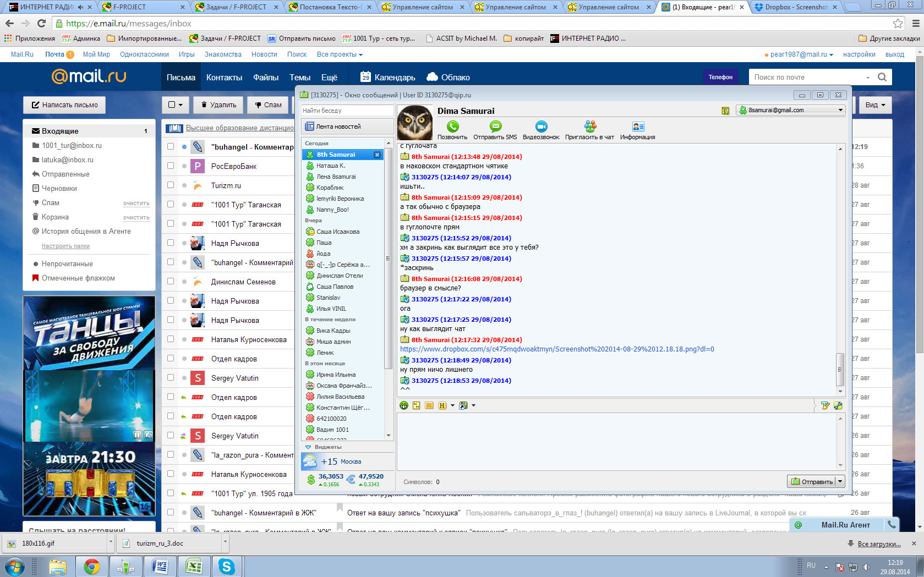This screenshot has height=577, width=924.
Task: Tick the checkbox for first Sergey Vatutin email
Action: click(x=171, y=378)
